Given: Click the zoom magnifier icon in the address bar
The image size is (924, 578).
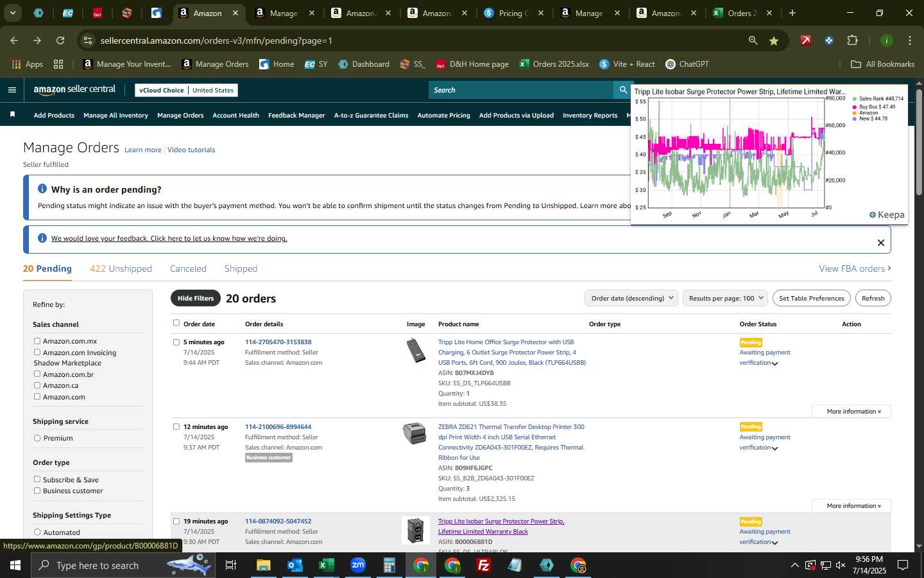Looking at the screenshot, I should pos(753,40).
